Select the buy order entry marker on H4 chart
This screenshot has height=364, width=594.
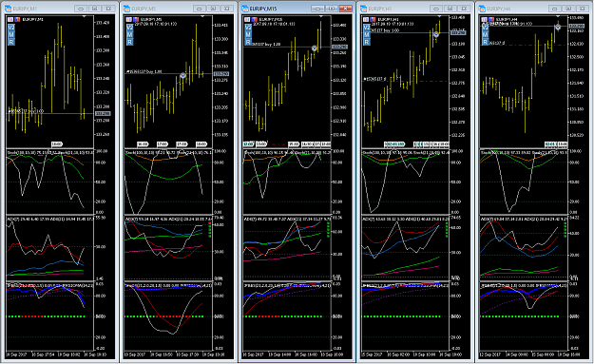point(558,27)
